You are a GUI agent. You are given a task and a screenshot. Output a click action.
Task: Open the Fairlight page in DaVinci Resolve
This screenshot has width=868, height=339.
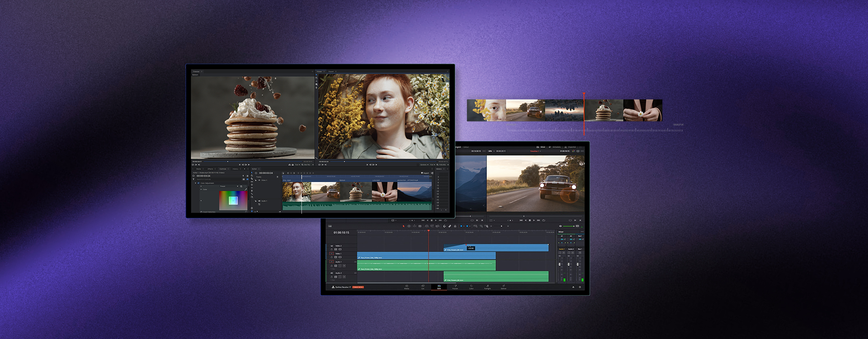487,287
